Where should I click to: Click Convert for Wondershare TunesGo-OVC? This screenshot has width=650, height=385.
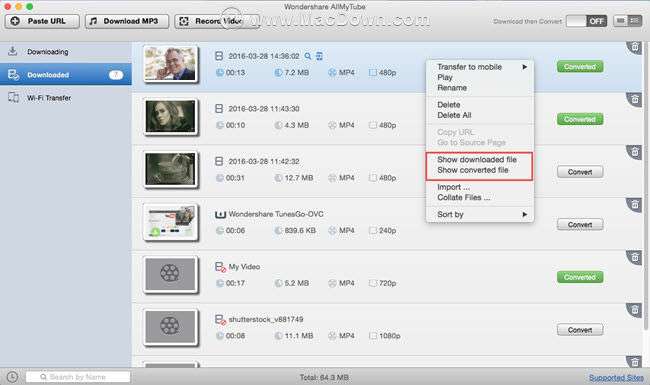[x=580, y=225]
